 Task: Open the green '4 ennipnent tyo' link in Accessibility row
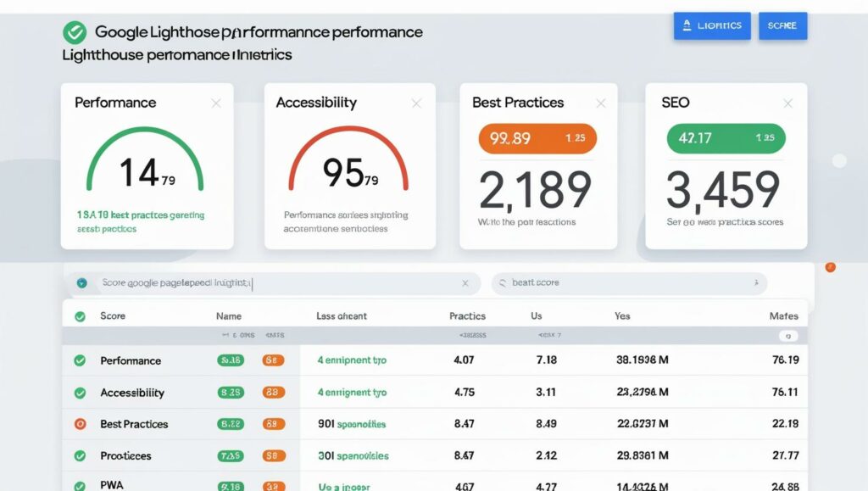(352, 393)
